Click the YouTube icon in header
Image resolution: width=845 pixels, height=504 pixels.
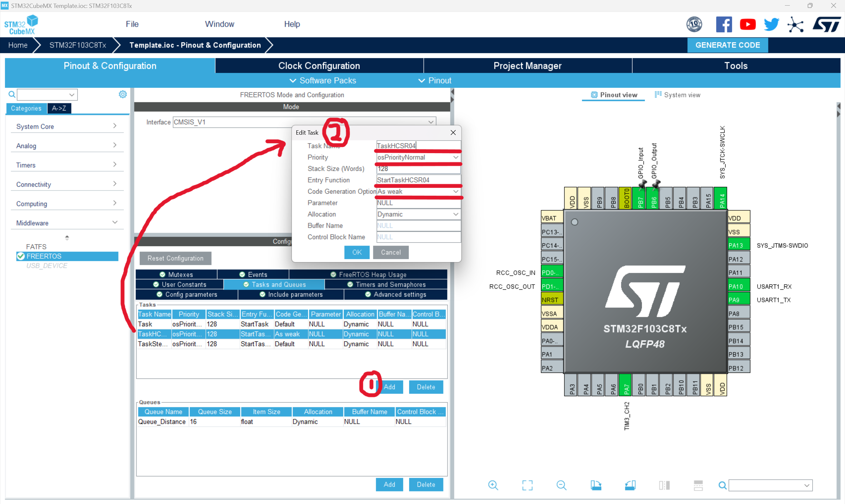[748, 24]
